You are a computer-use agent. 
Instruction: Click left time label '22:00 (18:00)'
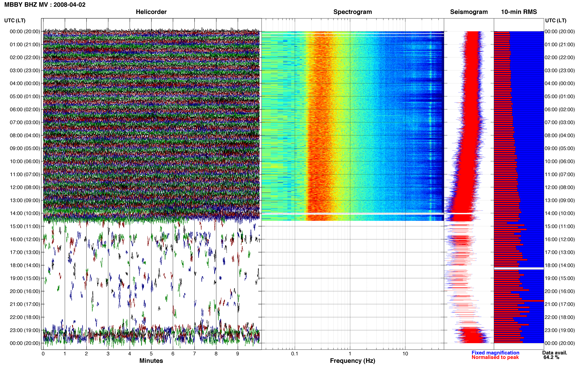[x=25, y=317]
